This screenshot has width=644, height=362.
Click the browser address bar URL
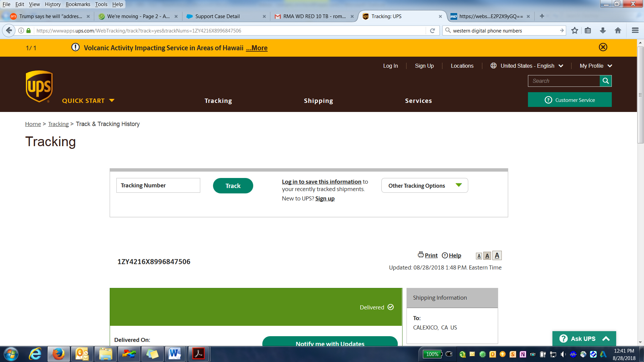click(x=139, y=31)
